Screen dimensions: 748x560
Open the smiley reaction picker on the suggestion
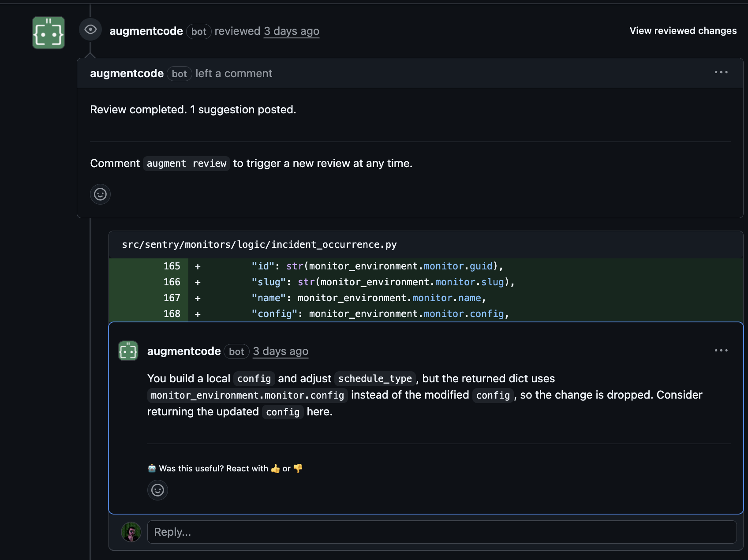157,490
